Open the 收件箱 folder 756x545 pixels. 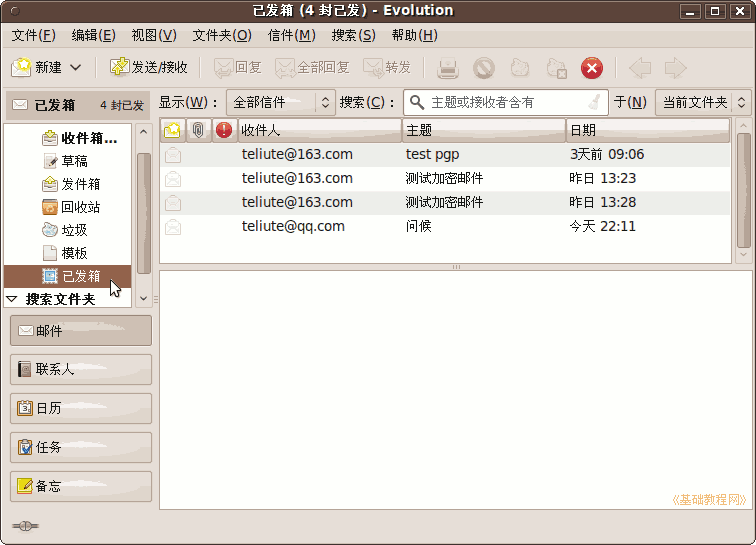pos(80,138)
